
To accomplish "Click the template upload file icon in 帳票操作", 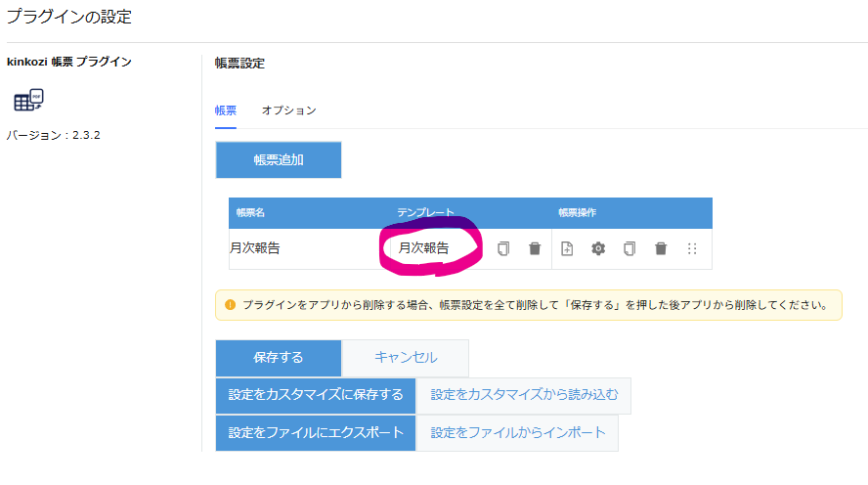I will [x=567, y=248].
